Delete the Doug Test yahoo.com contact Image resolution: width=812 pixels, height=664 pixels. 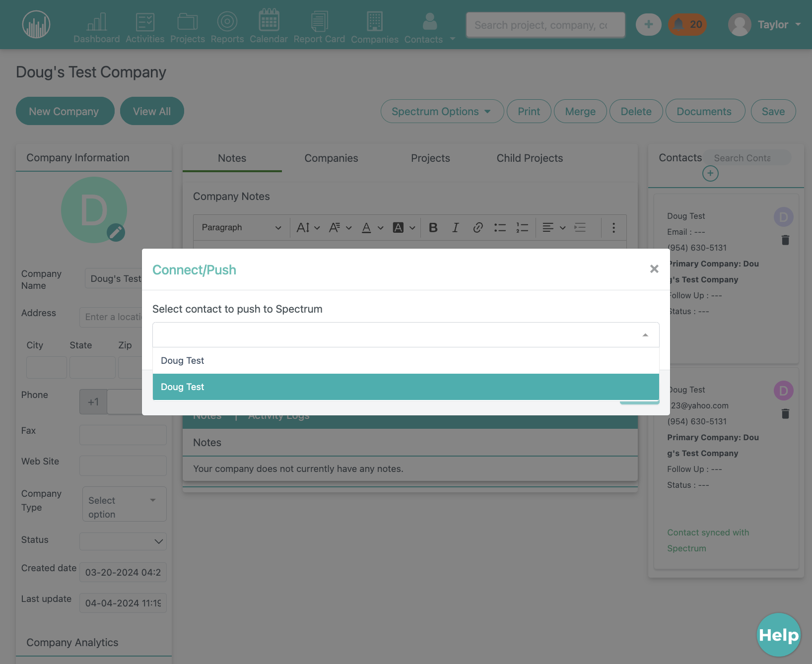pos(785,414)
